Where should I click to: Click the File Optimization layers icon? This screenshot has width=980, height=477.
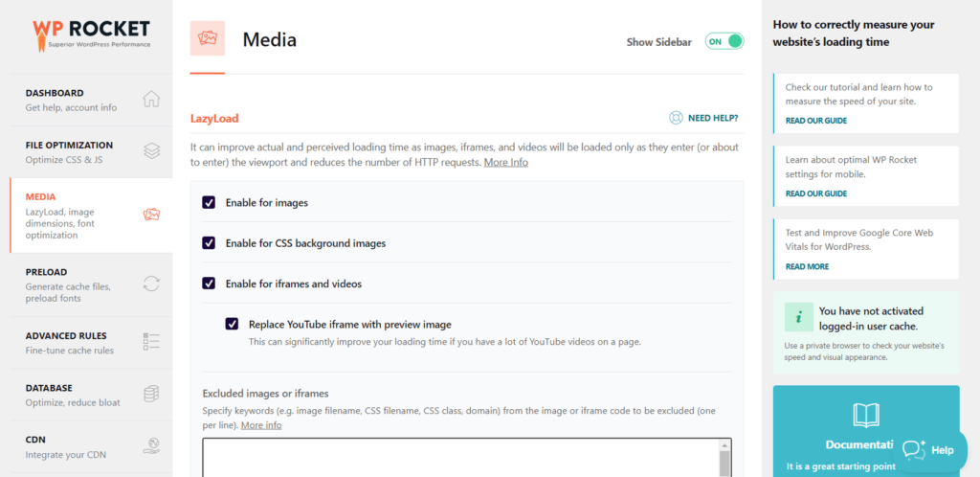click(151, 151)
